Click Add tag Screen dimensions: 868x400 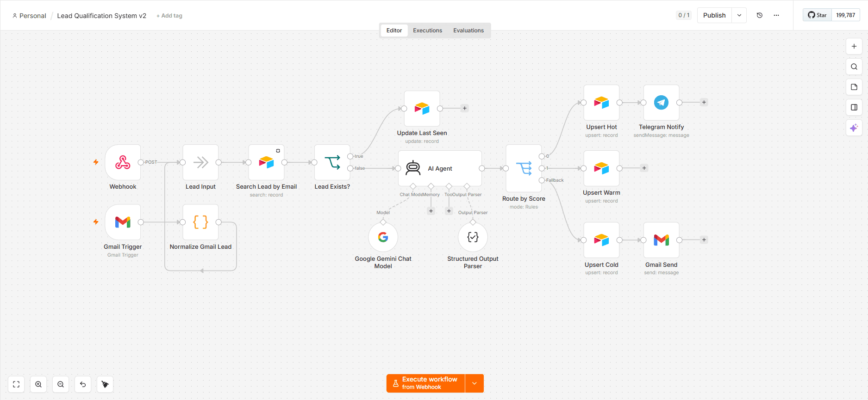tap(169, 16)
